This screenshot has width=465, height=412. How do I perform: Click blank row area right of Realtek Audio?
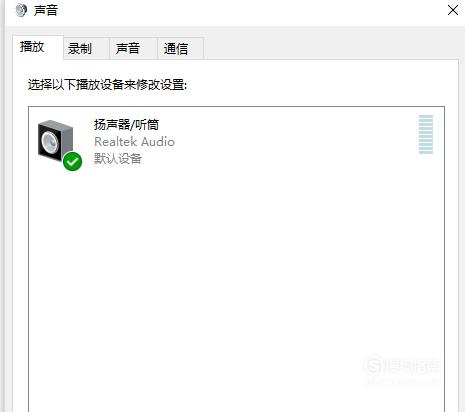tap(293, 142)
